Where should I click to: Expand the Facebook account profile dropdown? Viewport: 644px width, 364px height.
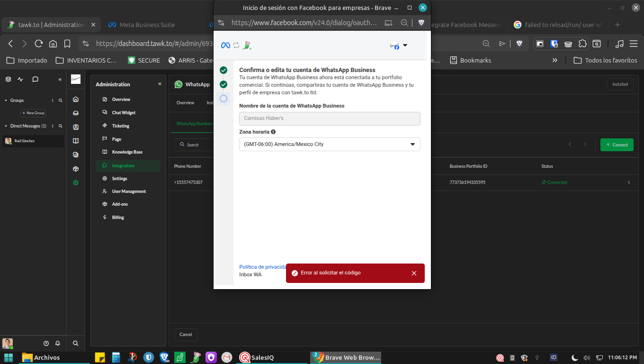point(399,45)
